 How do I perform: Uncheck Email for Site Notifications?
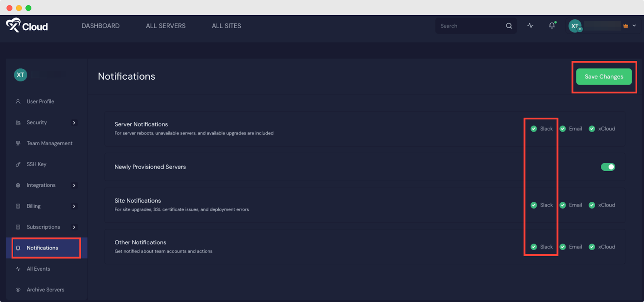pyautogui.click(x=563, y=205)
